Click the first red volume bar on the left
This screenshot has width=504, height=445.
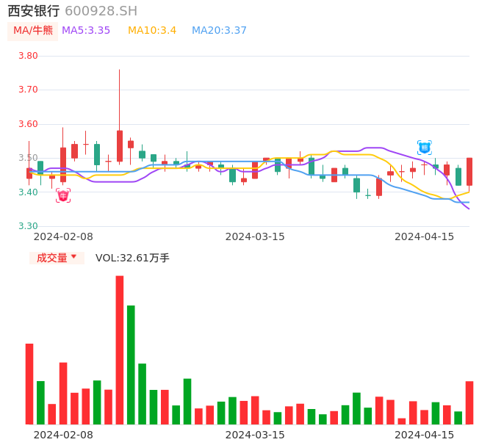coord(29,384)
